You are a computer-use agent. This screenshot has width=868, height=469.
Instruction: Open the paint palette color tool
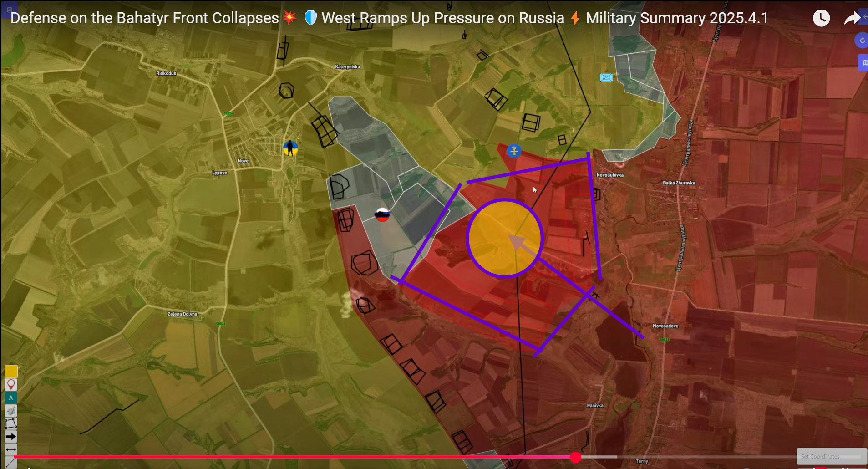(11, 411)
